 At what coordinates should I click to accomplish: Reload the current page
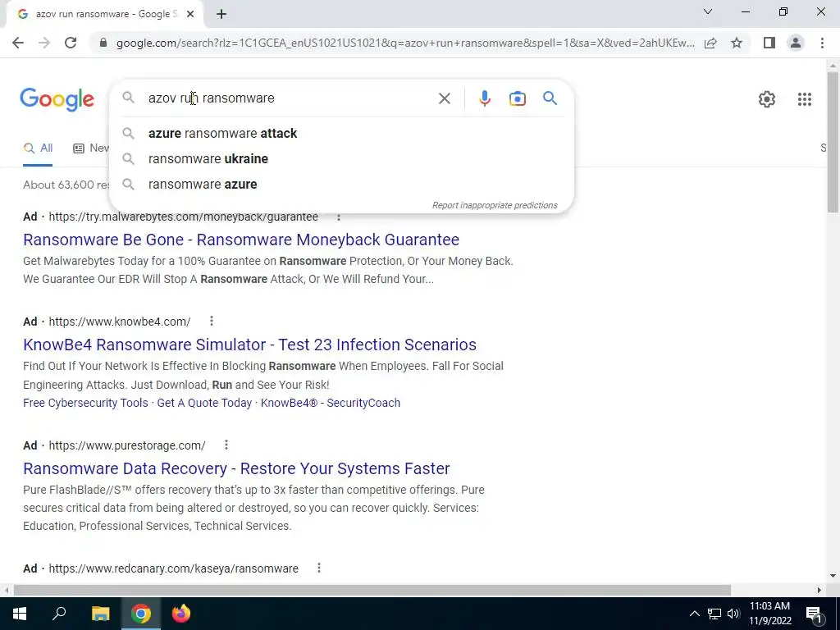point(71,43)
